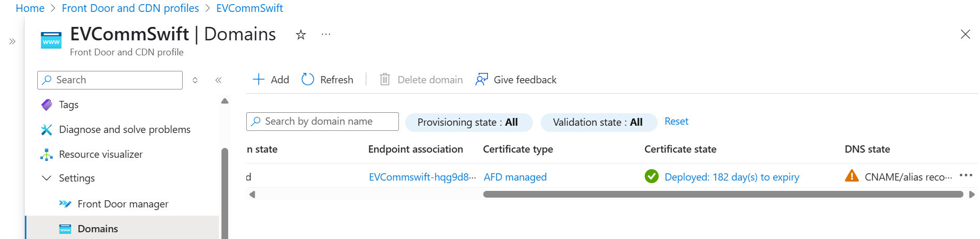Screen dimensions: 980x239
Task: Refresh the domains list
Action: [328, 80]
